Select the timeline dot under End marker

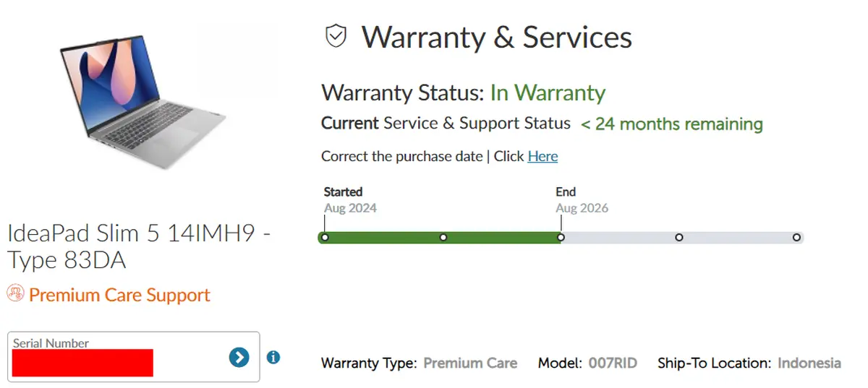[x=561, y=237]
